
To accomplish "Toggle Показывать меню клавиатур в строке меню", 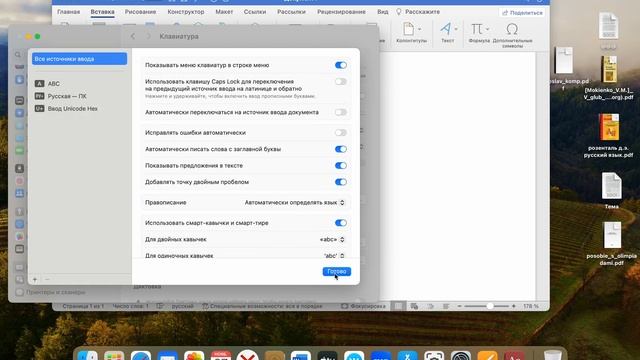I will pyautogui.click(x=340, y=65).
